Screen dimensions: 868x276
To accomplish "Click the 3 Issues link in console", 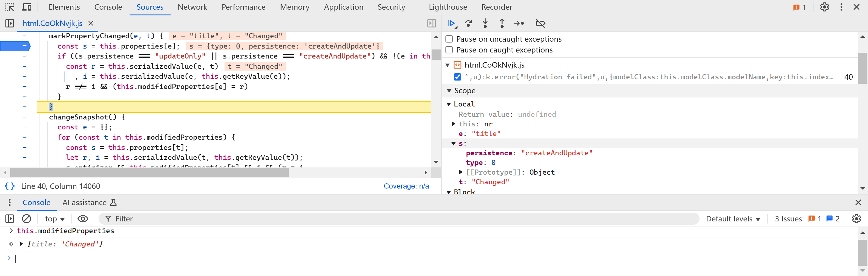I will click(x=807, y=219).
